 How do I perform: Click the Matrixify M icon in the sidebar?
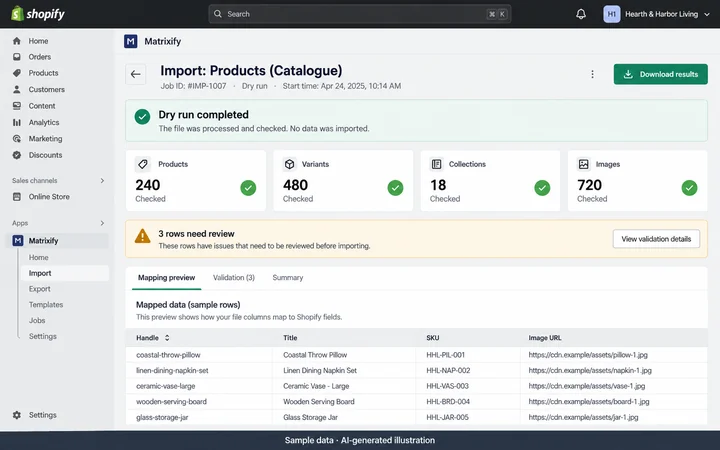click(17, 241)
